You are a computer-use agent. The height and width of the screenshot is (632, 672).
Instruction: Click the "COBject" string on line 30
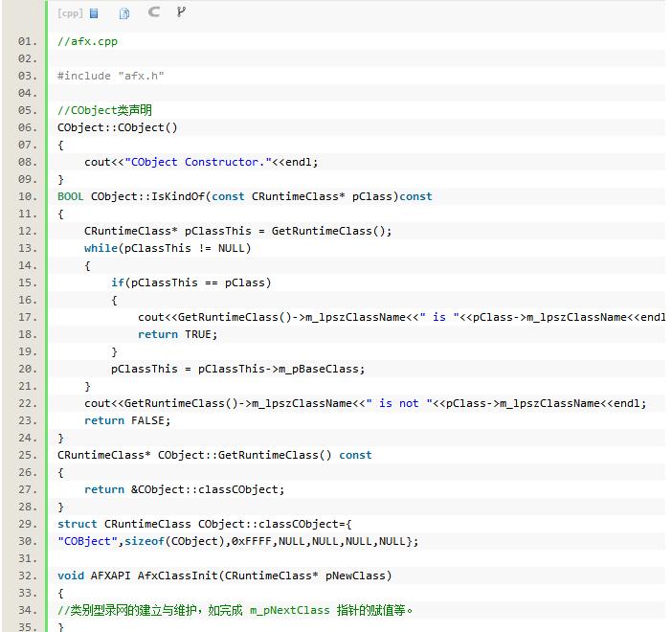click(x=87, y=542)
